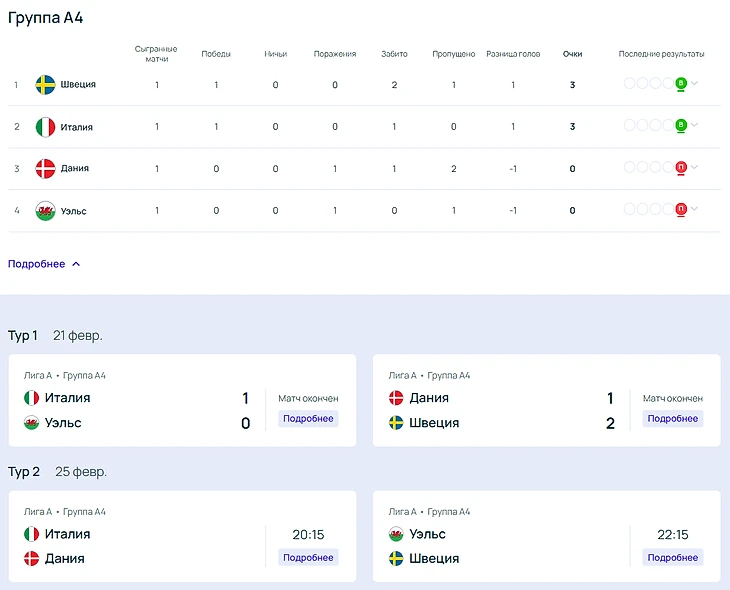Screen dimensions: 730x590
Task: Expand Sweden's recent results chevron
Action: click(695, 84)
